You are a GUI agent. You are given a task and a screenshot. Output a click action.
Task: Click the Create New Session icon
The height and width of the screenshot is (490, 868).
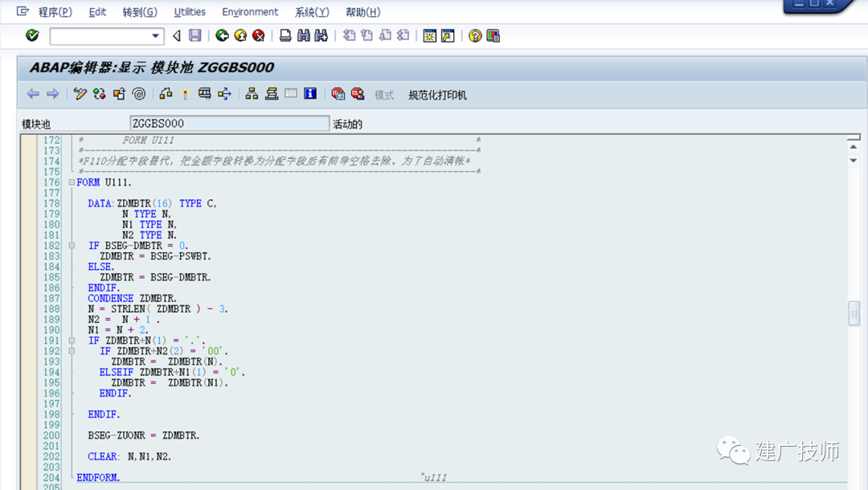coord(429,36)
